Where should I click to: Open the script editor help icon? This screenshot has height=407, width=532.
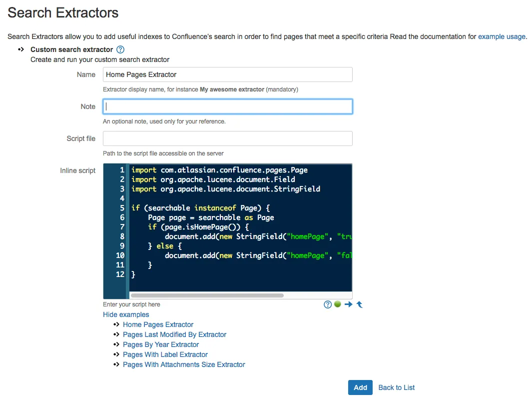(x=327, y=304)
